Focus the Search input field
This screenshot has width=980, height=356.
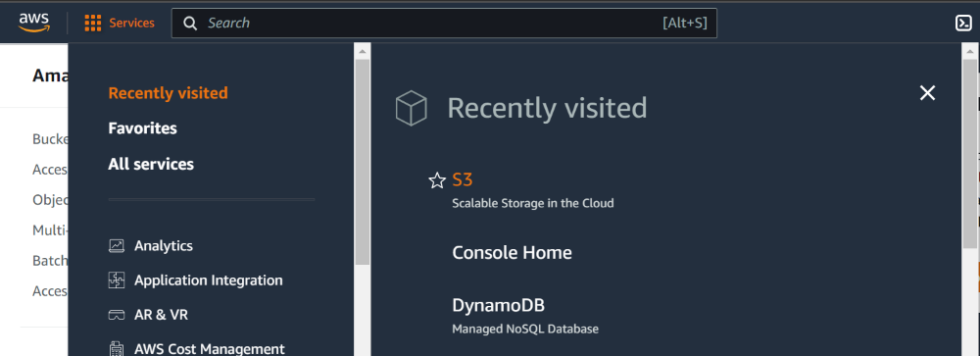coord(444,24)
